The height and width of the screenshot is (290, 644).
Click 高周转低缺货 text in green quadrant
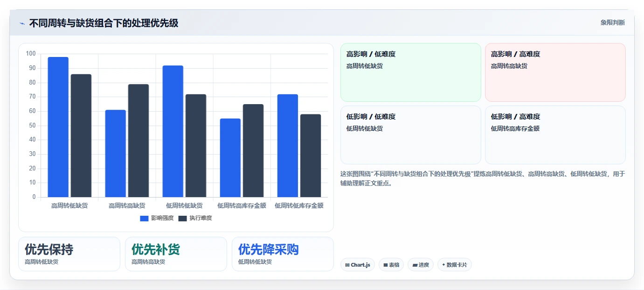point(365,66)
